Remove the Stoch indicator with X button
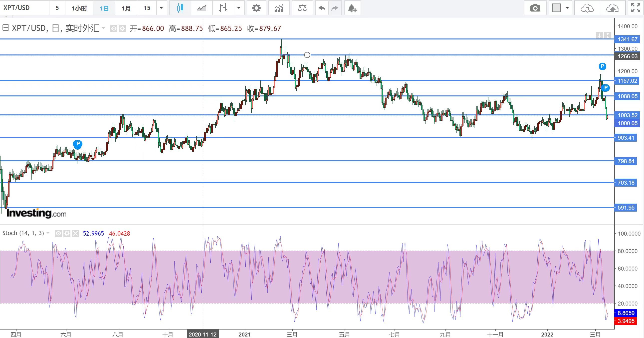644x338 pixels. click(75, 233)
